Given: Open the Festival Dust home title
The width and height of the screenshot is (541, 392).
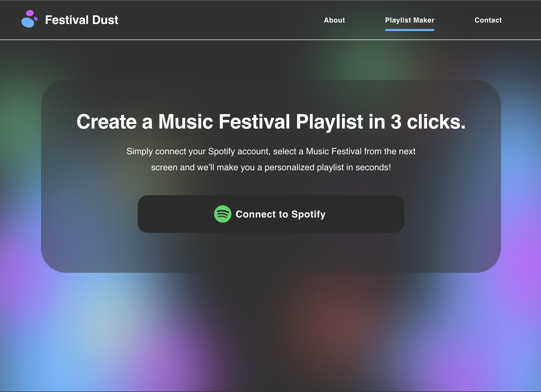Looking at the screenshot, I should (x=81, y=20).
